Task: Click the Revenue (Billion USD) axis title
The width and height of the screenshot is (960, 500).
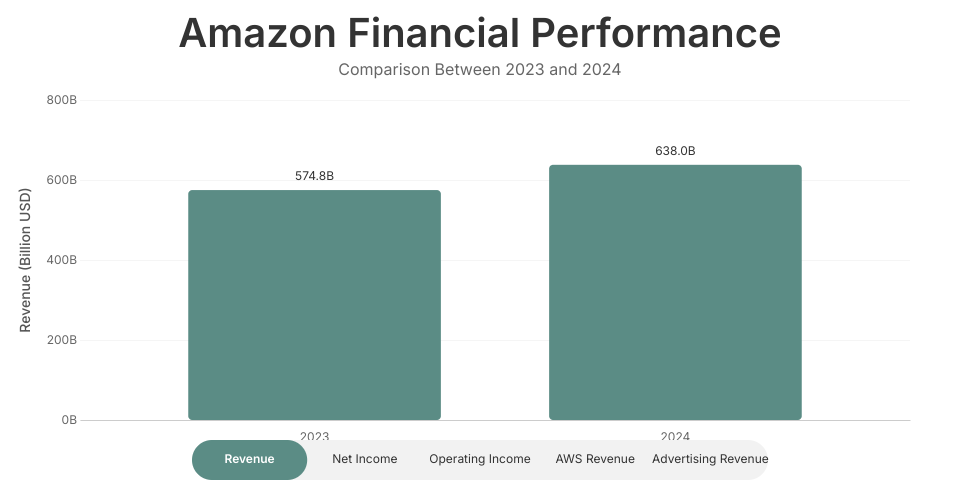Action: (x=26, y=261)
